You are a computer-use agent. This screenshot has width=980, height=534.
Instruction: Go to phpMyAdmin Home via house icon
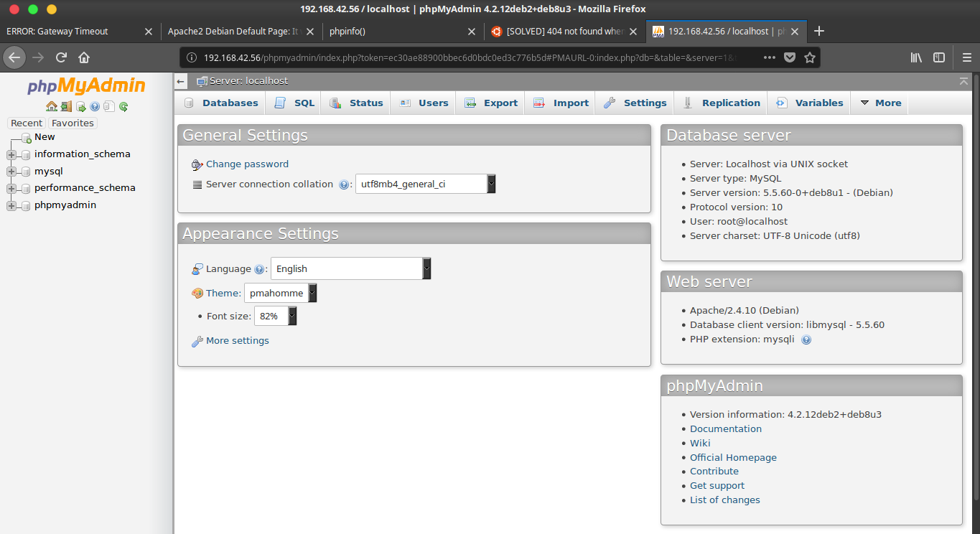click(x=52, y=106)
